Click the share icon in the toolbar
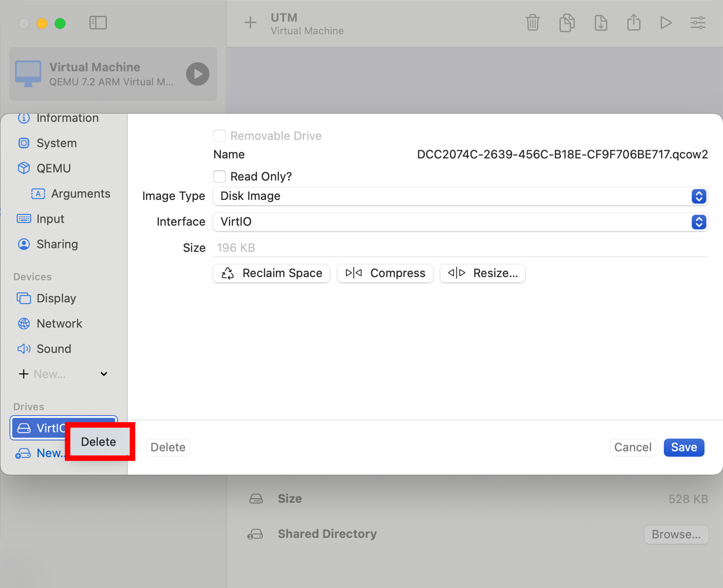The width and height of the screenshot is (723, 588). click(x=634, y=23)
